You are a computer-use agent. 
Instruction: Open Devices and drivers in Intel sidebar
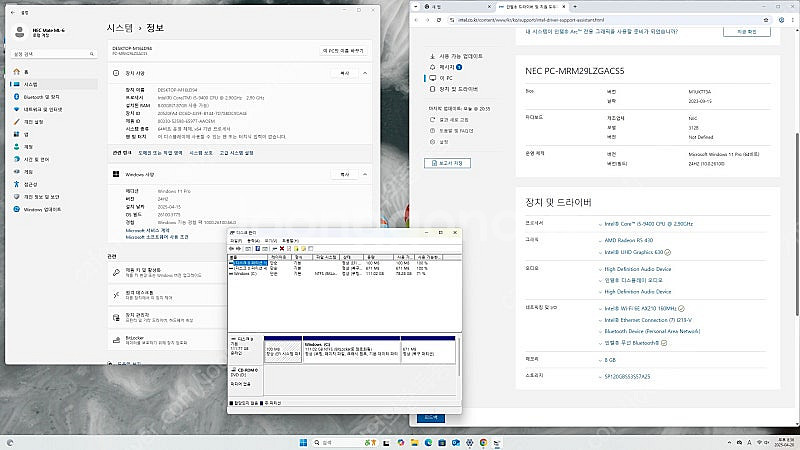454,89
